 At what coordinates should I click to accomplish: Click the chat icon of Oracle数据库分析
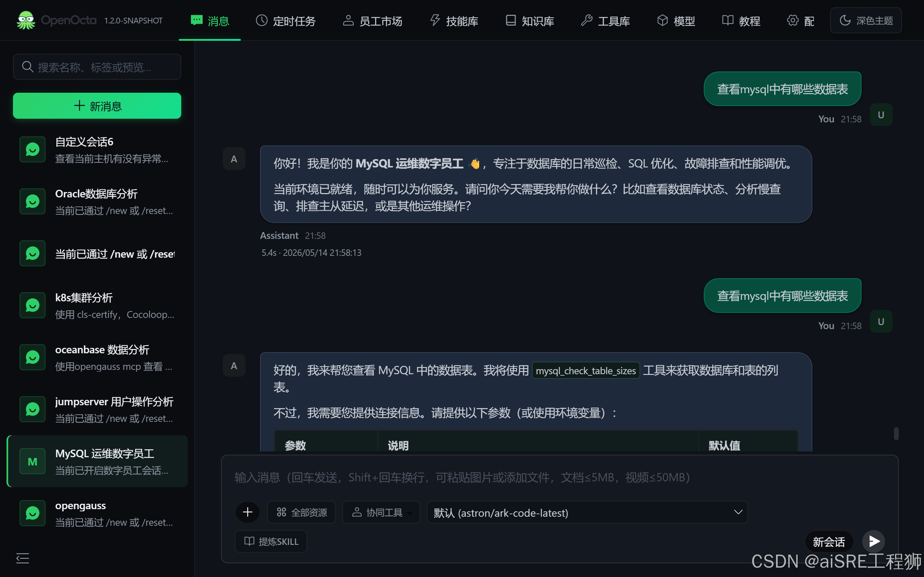tap(32, 201)
